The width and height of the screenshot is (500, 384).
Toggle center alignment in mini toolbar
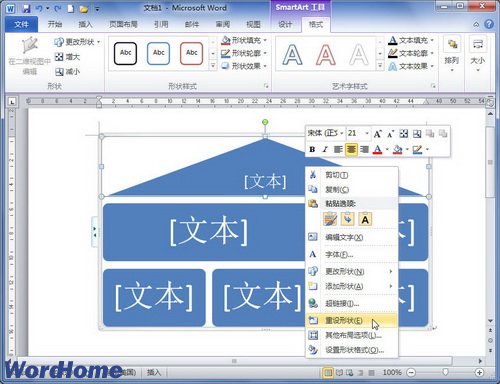351,149
